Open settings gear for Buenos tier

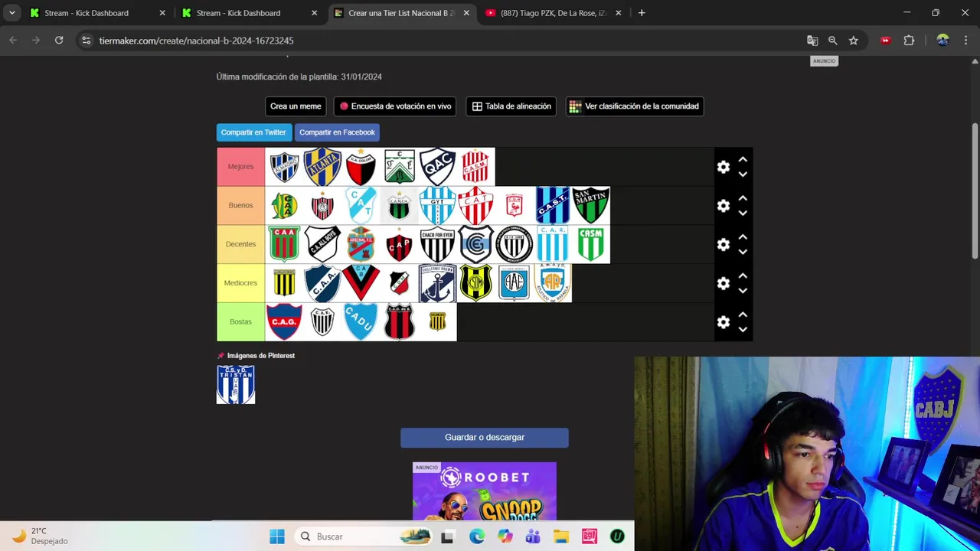724,206
